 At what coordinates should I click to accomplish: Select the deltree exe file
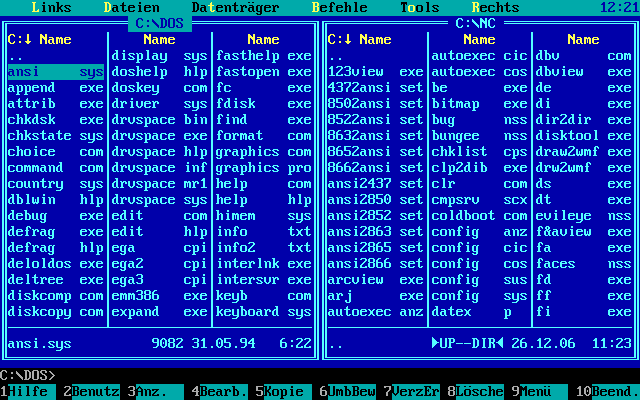(56, 280)
